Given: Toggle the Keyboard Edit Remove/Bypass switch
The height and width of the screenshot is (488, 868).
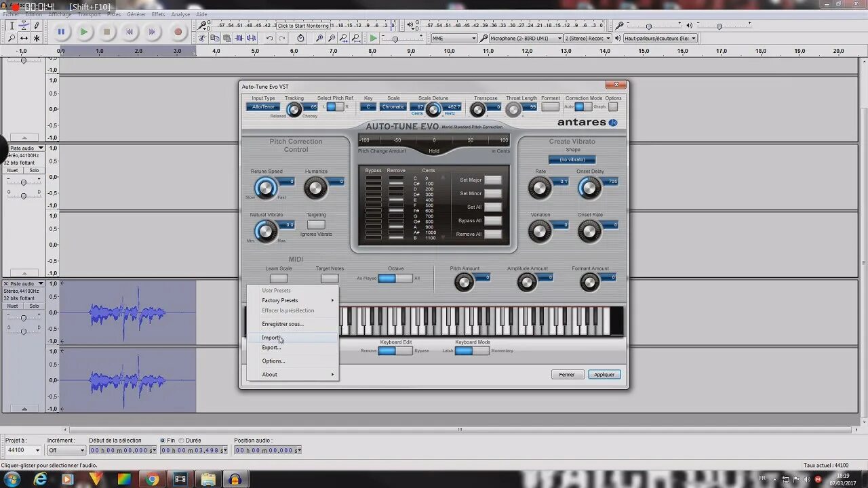Looking at the screenshot, I should pos(395,350).
